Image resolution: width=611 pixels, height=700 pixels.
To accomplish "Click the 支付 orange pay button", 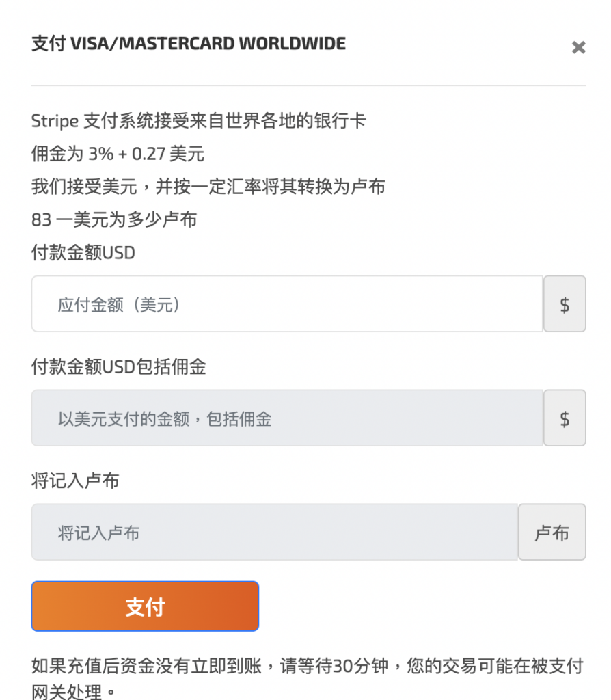I will pos(145,606).
